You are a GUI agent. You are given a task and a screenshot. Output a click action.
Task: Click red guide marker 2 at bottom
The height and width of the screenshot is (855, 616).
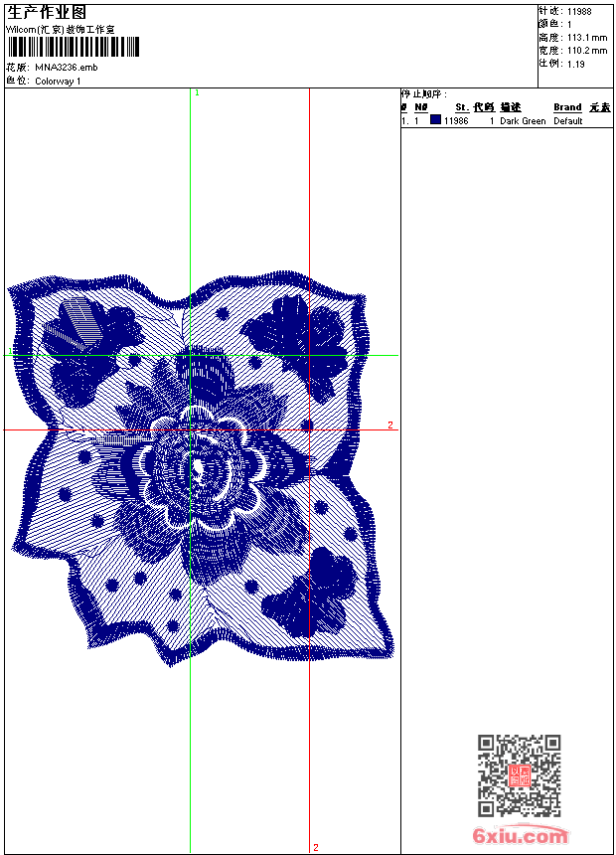(x=316, y=847)
